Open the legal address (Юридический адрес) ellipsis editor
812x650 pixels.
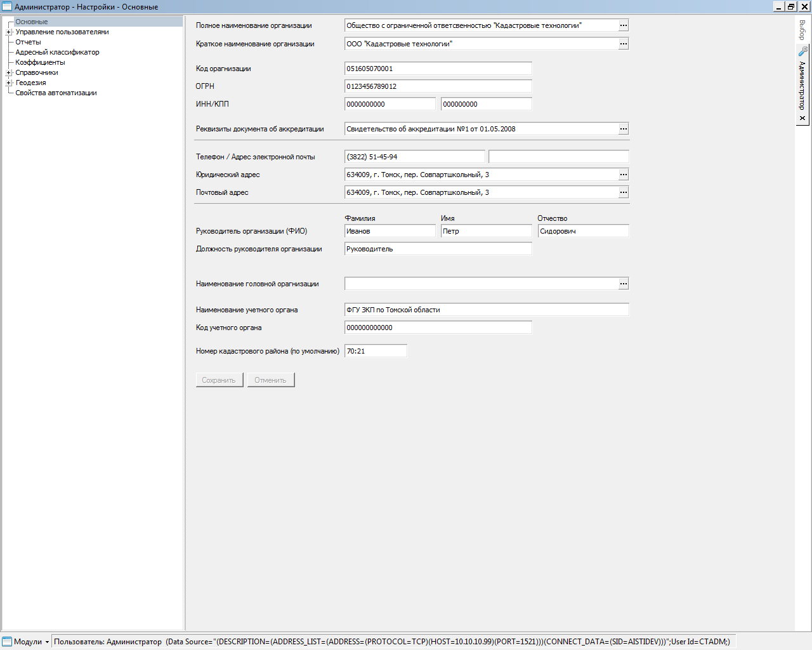(624, 175)
